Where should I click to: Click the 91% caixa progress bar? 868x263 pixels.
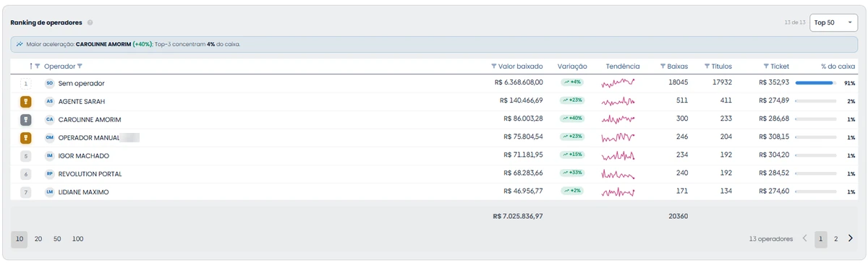816,83
